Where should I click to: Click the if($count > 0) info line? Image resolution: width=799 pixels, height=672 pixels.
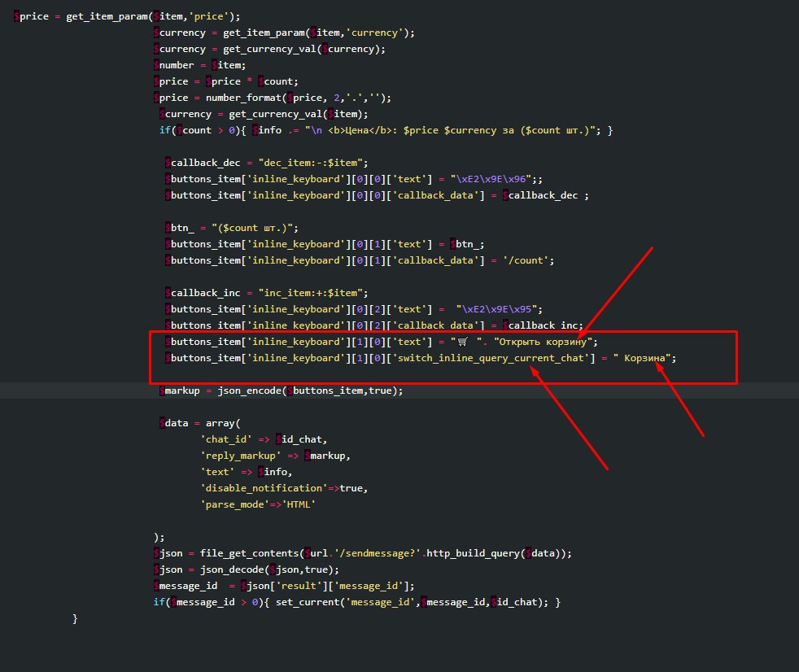(x=386, y=130)
